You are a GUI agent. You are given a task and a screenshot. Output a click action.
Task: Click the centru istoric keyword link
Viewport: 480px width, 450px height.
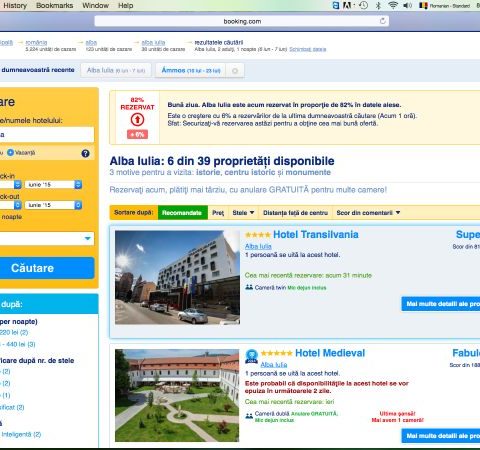[250, 172]
